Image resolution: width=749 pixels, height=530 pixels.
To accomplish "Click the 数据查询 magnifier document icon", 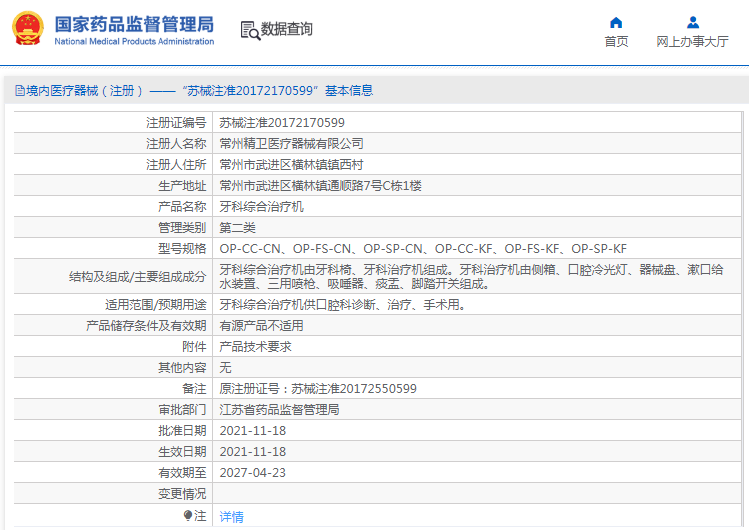I will [249, 30].
